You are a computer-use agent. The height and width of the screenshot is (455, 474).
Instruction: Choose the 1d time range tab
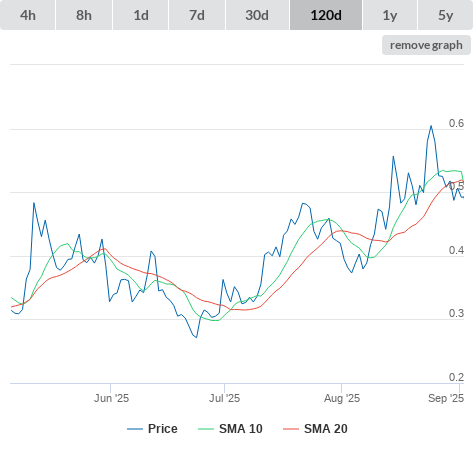(141, 15)
